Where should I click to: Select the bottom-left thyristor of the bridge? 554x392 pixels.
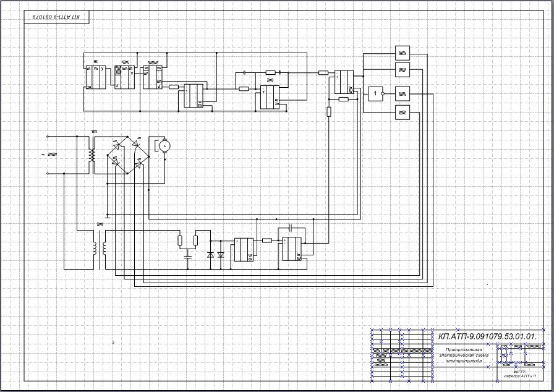coord(115,162)
